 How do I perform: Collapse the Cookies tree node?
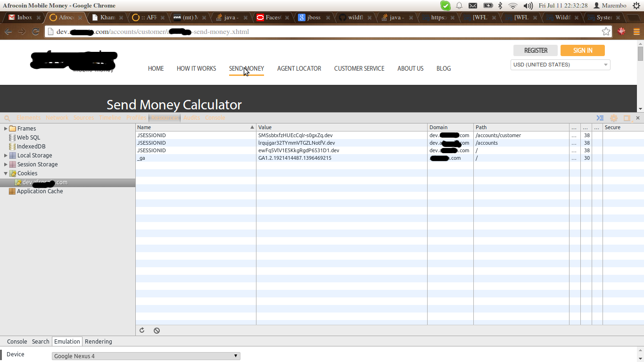[x=6, y=173]
